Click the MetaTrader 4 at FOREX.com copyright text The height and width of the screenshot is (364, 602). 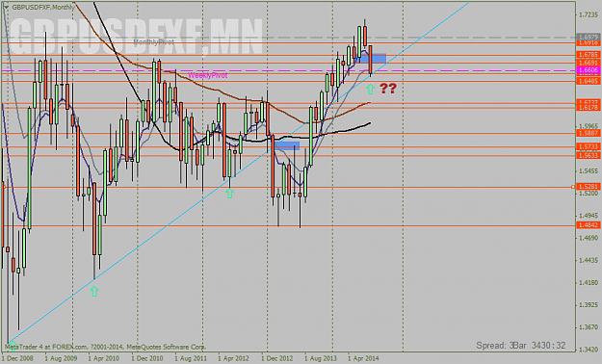(105, 347)
